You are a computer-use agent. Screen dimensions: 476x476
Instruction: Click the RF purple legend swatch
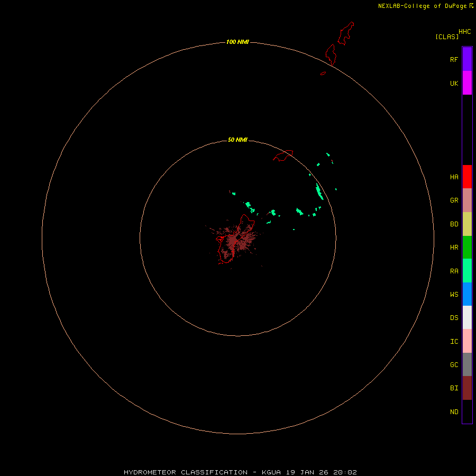tap(467, 59)
